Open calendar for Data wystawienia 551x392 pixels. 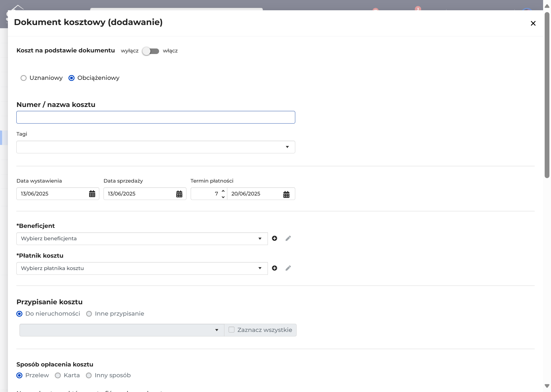[92, 194]
